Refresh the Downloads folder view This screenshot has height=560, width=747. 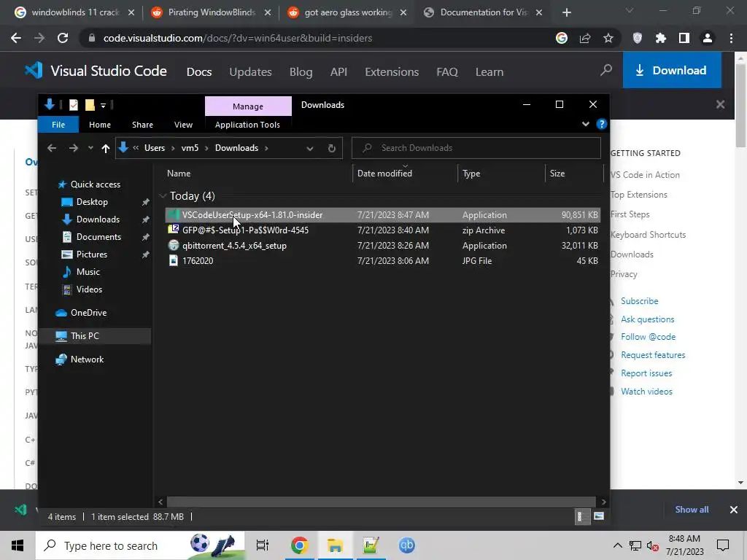[x=332, y=148]
